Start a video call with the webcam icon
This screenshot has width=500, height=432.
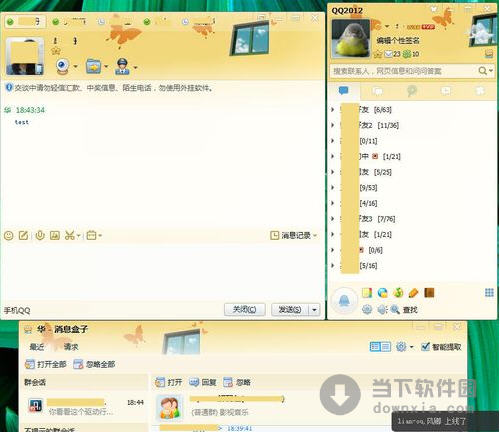(63, 66)
